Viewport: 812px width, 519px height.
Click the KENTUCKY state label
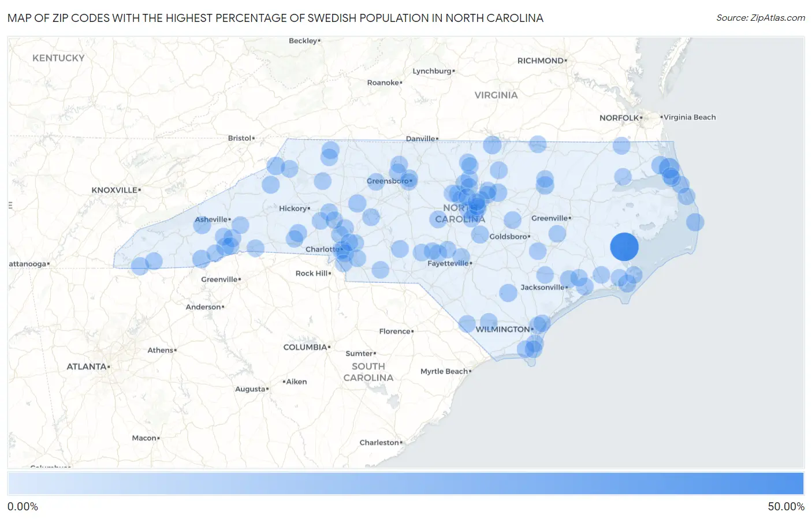pos(58,58)
